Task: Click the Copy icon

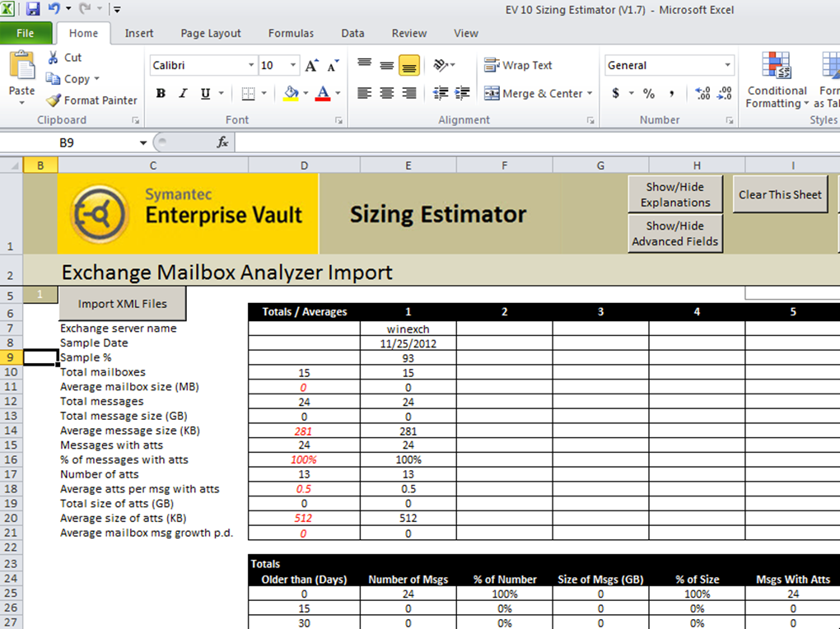Action: pyautogui.click(x=53, y=79)
